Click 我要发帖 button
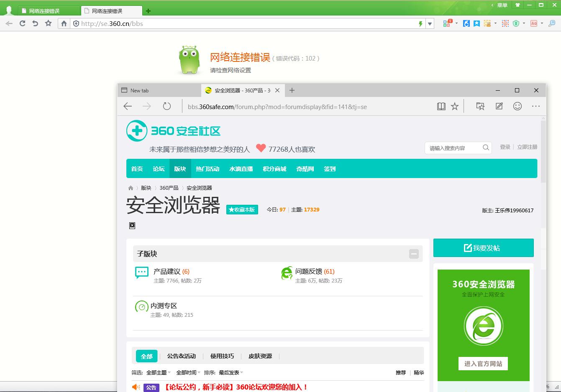The width and height of the screenshot is (561, 392). 483,248
